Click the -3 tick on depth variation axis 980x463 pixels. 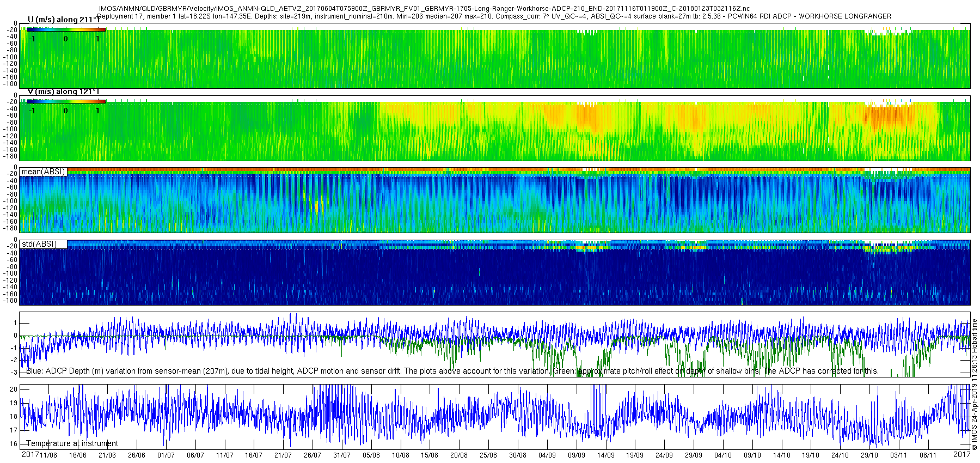[14, 373]
